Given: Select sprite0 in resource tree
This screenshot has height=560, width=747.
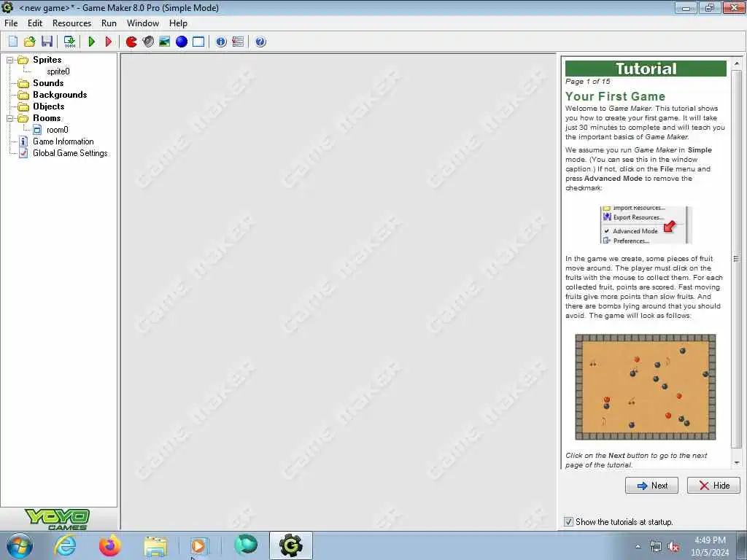Looking at the screenshot, I should point(58,71).
